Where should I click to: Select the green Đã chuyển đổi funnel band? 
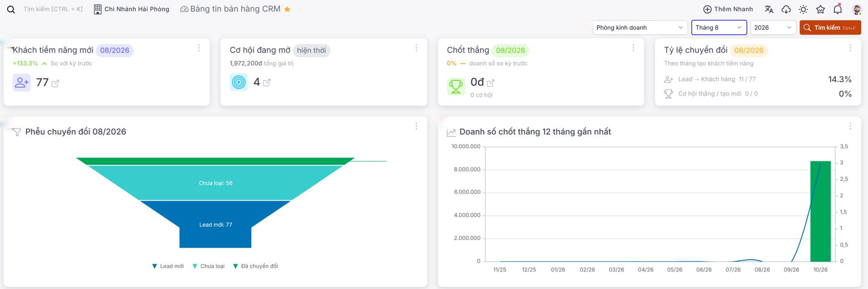click(x=215, y=161)
